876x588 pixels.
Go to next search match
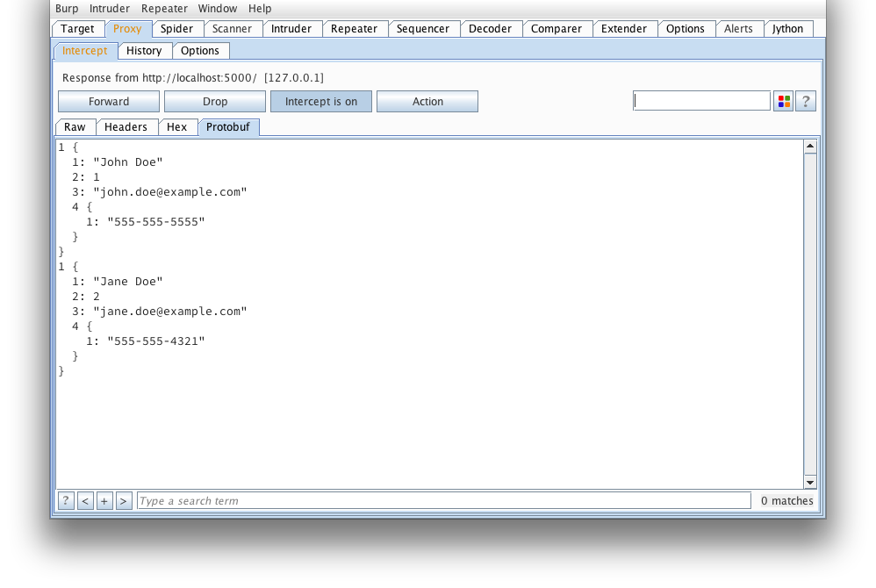(124, 501)
